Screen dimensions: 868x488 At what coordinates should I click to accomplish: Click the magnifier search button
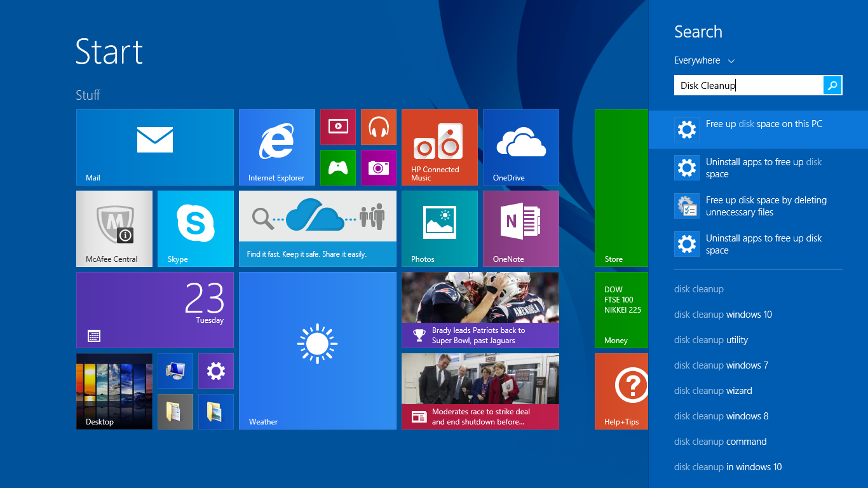[x=832, y=85]
